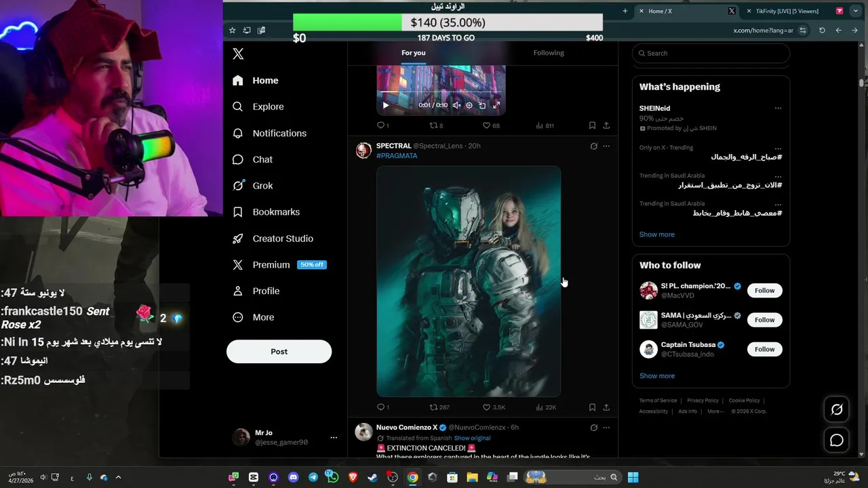The height and width of the screenshot is (488, 868).
Task: Unmute the video player sound
Action: [x=456, y=105]
